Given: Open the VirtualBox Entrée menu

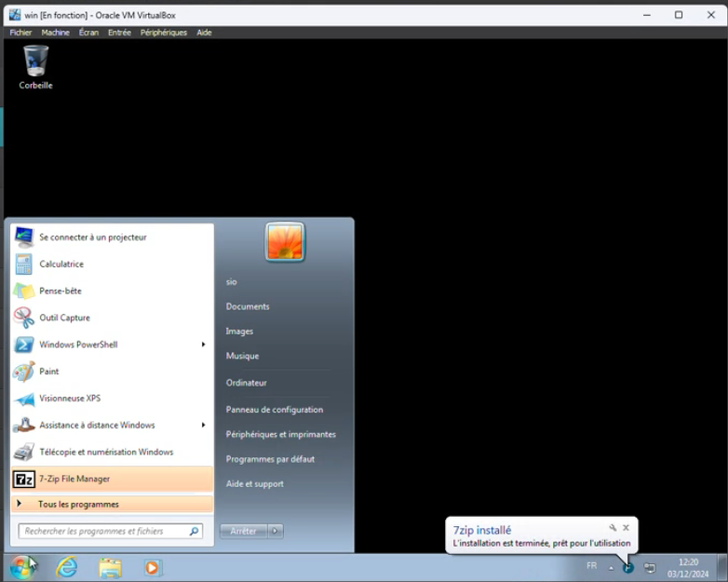Looking at the screenshot, I should (x=119, y=33).
